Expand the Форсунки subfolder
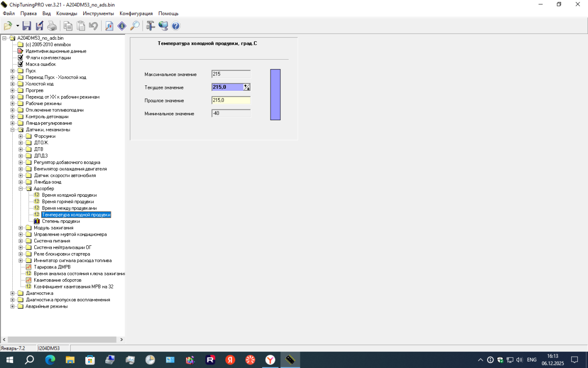Screen dimensions: 588x368 coord(21,136)
